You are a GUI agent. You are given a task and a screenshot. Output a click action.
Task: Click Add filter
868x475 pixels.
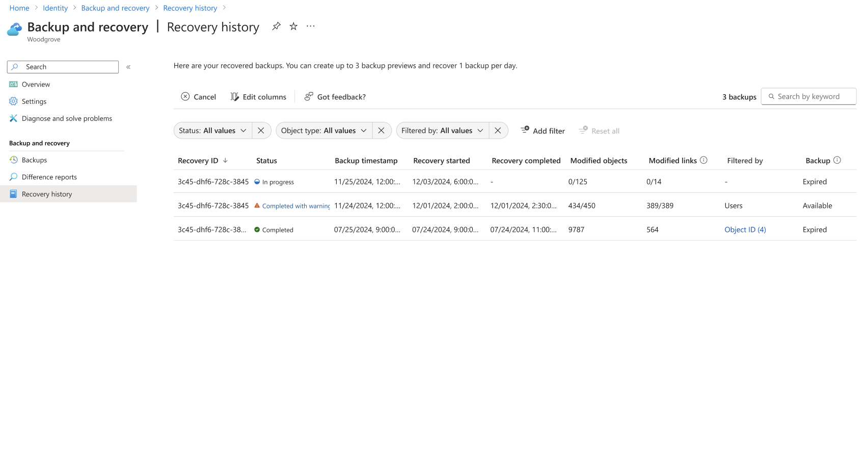pos(543,131)
